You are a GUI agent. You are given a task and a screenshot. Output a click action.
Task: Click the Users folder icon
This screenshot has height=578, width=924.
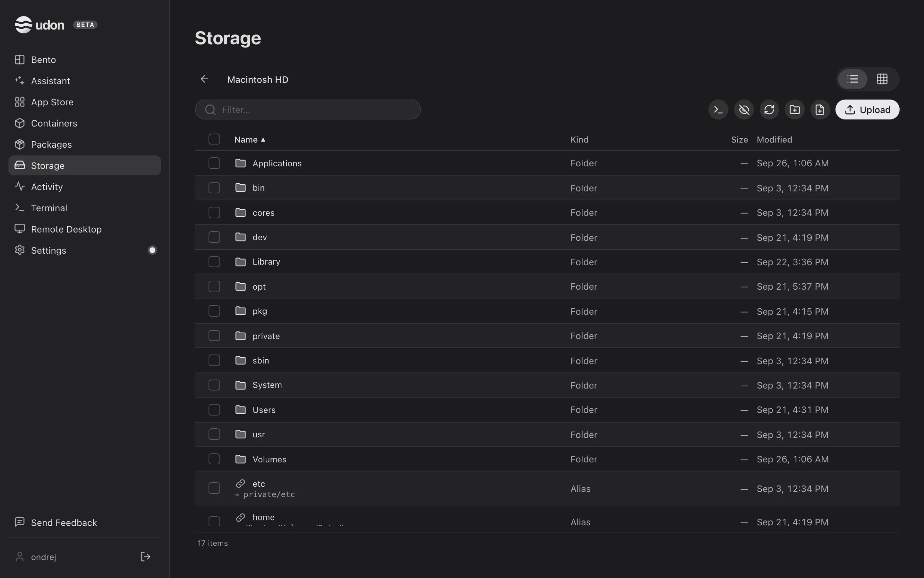[x=241, y=410]
